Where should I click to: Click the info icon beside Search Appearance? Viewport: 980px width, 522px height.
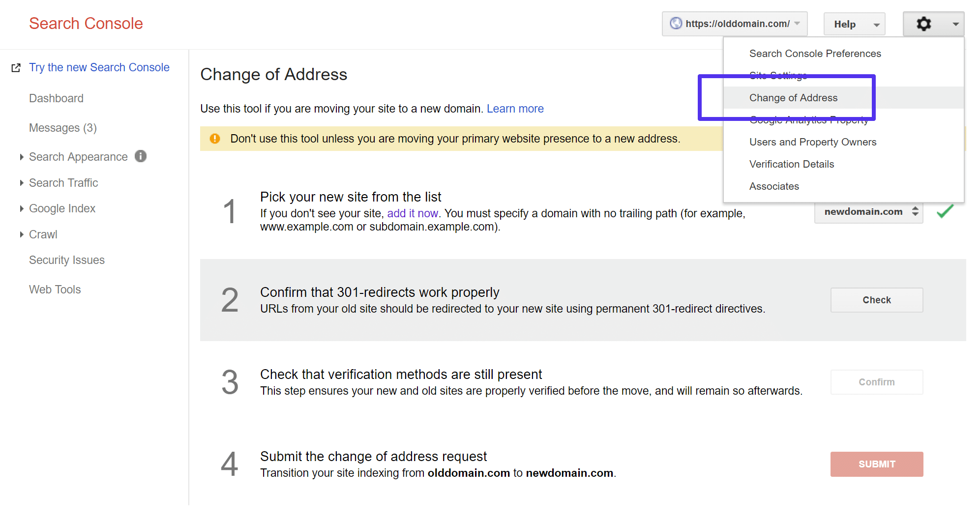(x=140, y=156)
